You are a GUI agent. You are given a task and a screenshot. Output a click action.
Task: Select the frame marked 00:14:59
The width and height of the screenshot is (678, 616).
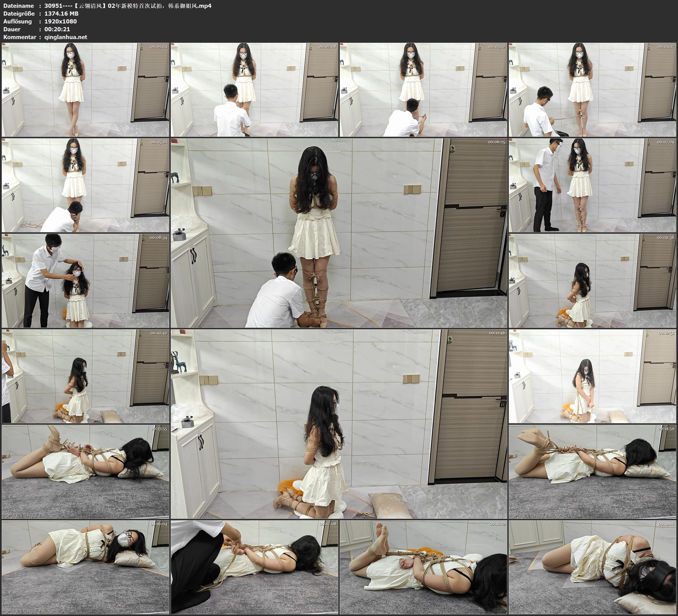click(593, 472)
